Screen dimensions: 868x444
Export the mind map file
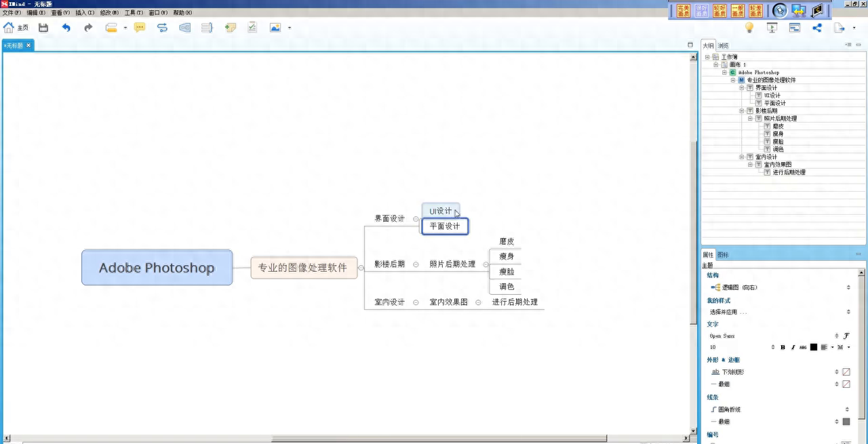point(840,28)
